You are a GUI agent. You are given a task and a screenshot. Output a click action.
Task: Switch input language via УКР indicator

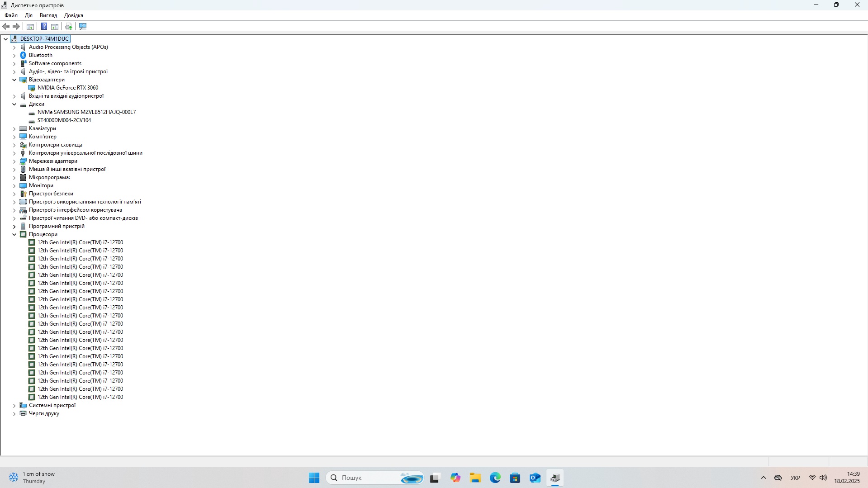795,478
